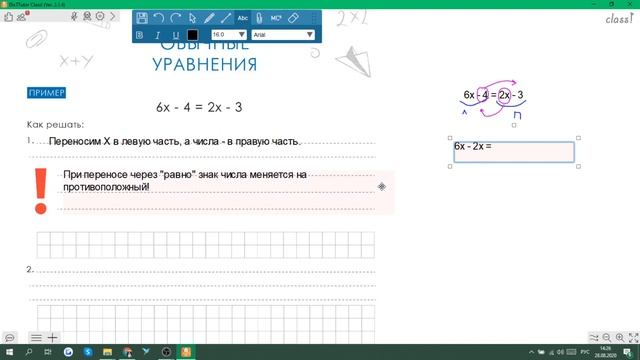Open the active BigTutor app on the taskbar

coord(186,352)
